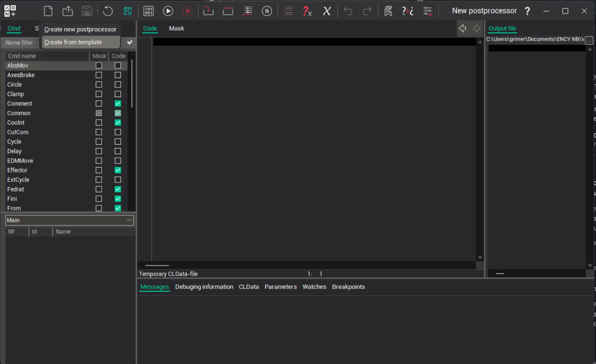Click the reload circular arrow icon

(x=108, y=11)
